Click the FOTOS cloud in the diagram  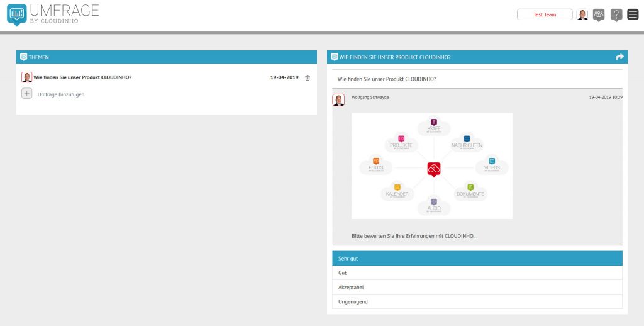tap(376, 166)
